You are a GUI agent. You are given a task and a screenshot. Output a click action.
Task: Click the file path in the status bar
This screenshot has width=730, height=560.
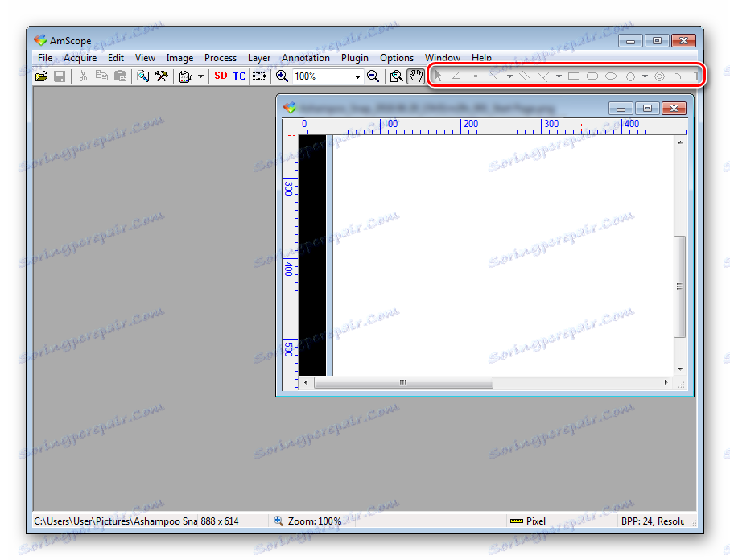(x=115, y=521)
